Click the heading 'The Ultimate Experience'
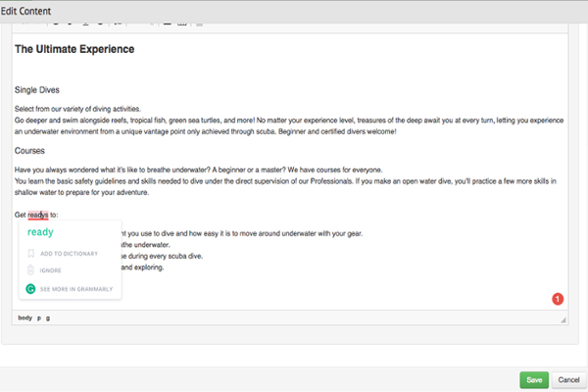 click(74, 49)
